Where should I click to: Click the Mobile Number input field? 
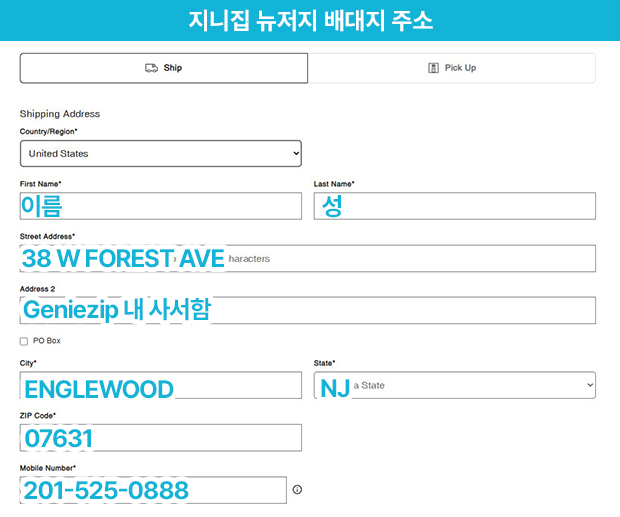tap(153, 490)
